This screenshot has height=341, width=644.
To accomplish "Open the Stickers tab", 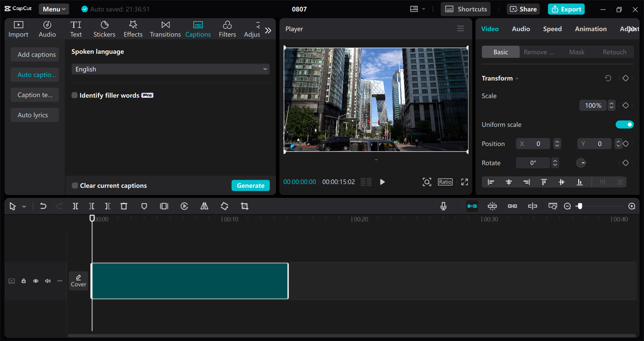I will pos(104,29).
